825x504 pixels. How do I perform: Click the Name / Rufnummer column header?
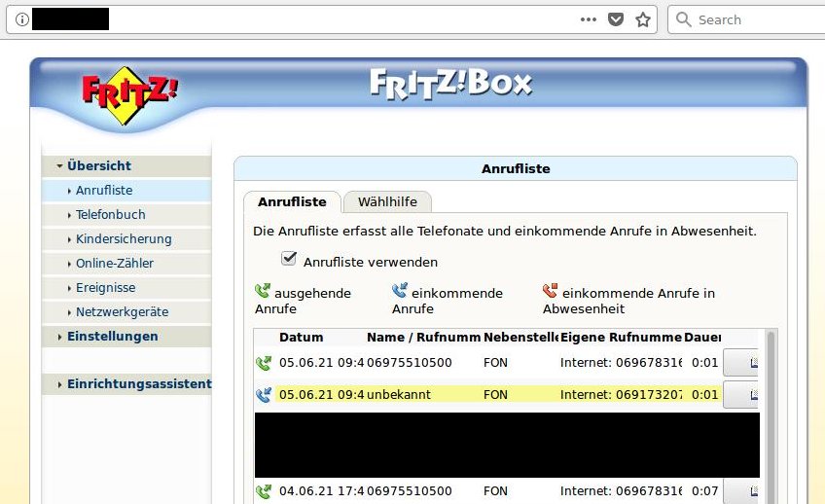pyautogui.click(x=423, y=338)
